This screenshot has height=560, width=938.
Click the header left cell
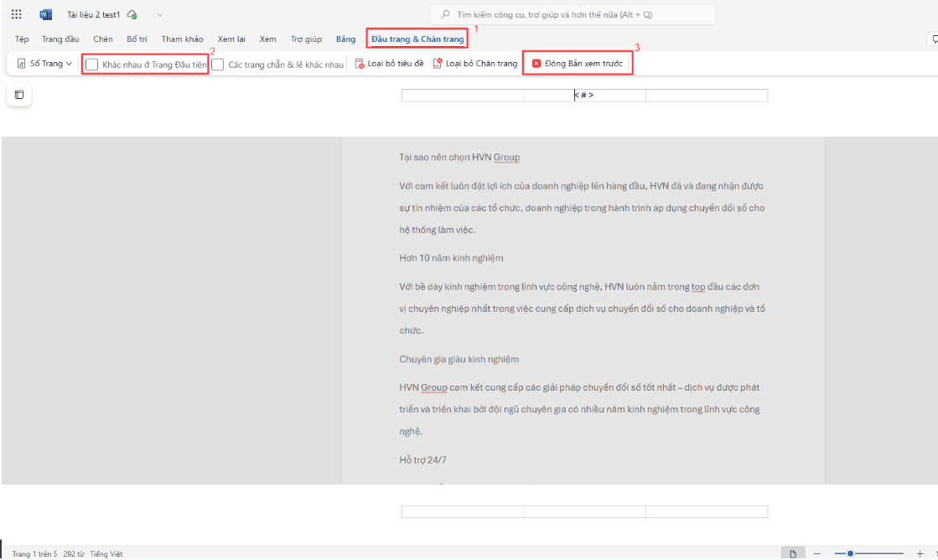pos(463,95)
